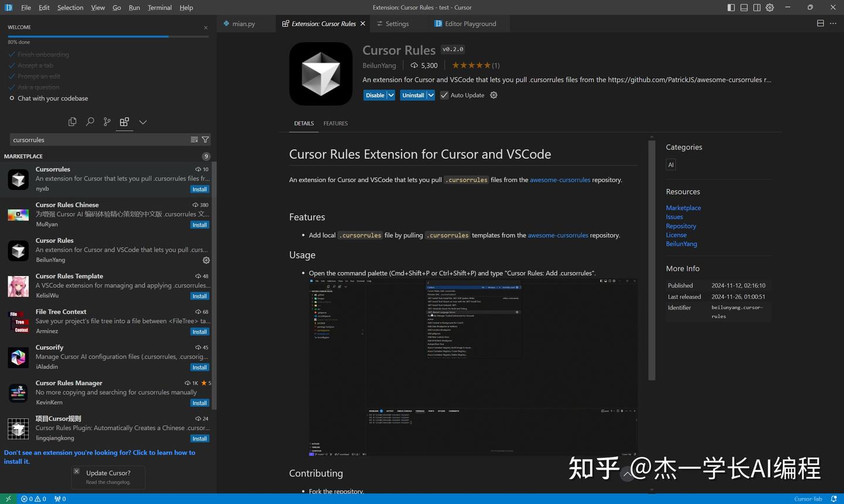The height and width of the screenshot is (504, 844).
Task: Open Cursor settings gear in title bar
Action: (770, 8)
